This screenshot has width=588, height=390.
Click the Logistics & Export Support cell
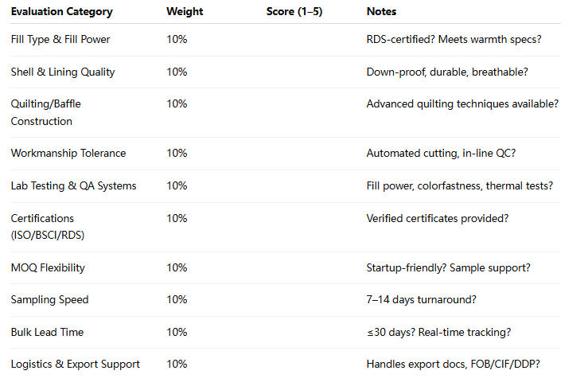[75, 364]
